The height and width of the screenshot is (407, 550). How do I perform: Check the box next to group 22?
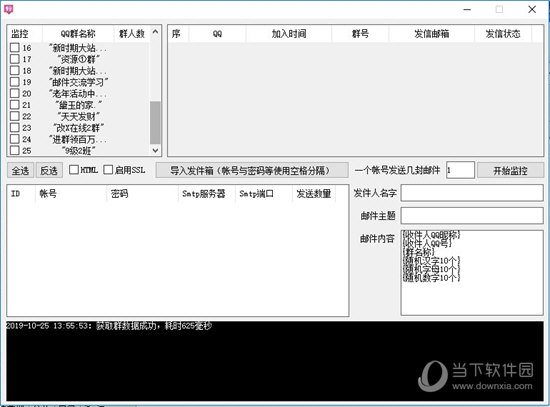tap(14, 116)
